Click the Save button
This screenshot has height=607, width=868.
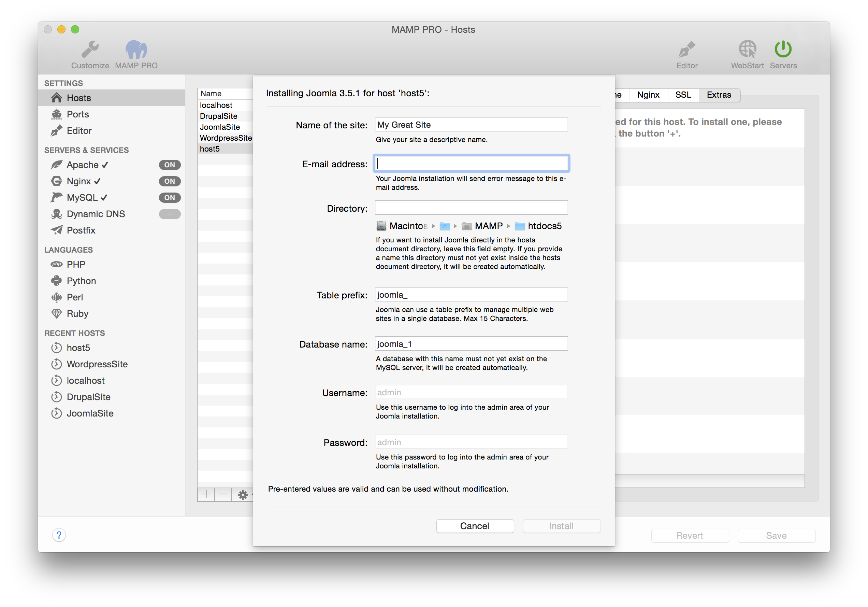tap(776, 535)
